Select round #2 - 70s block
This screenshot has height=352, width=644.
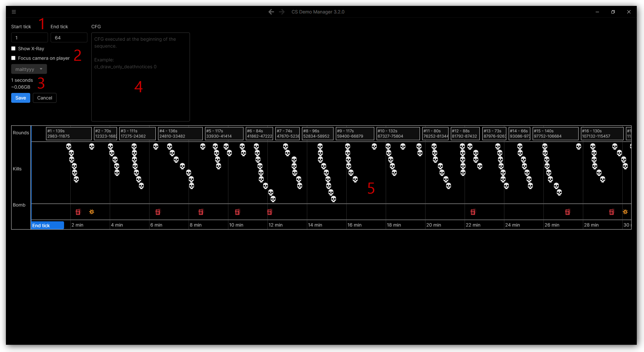105,134
